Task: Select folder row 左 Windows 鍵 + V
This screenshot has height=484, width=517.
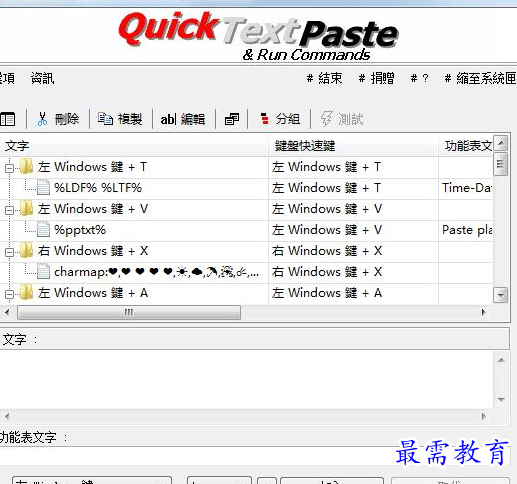Action: (93, 209)
